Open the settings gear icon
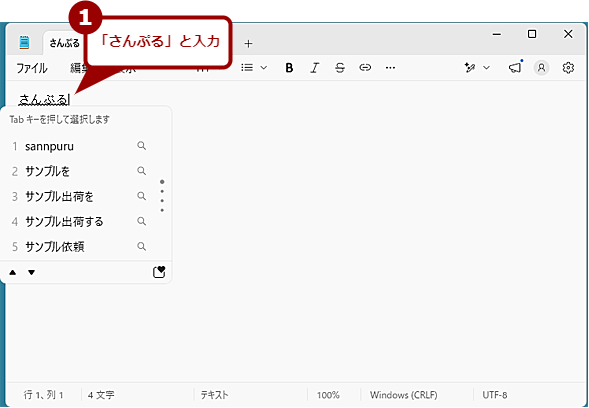The image size is (589, 408). pos(568,68)
